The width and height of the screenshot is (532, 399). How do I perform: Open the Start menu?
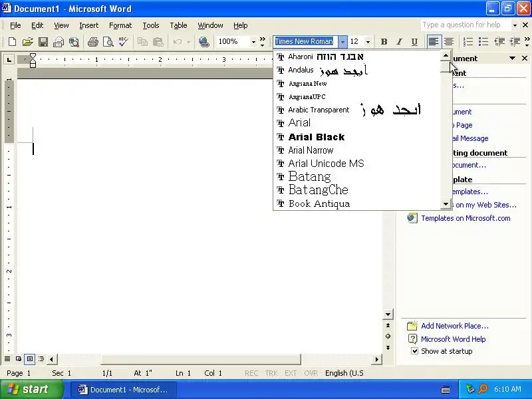pos(32,389)
